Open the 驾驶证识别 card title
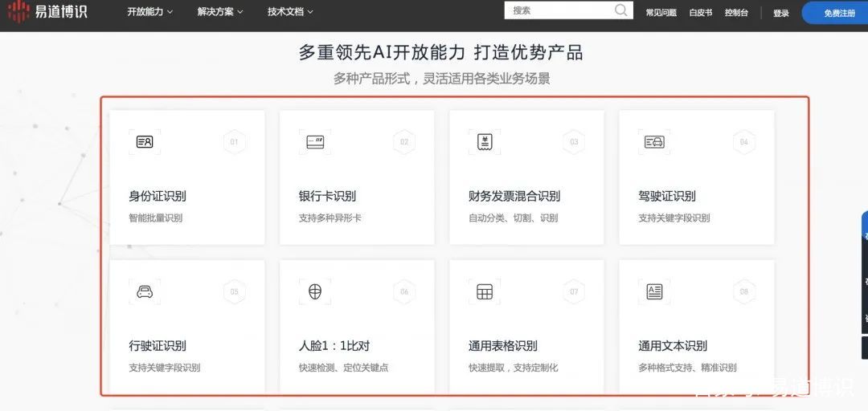The image size is (868, 411). point(667,197)
